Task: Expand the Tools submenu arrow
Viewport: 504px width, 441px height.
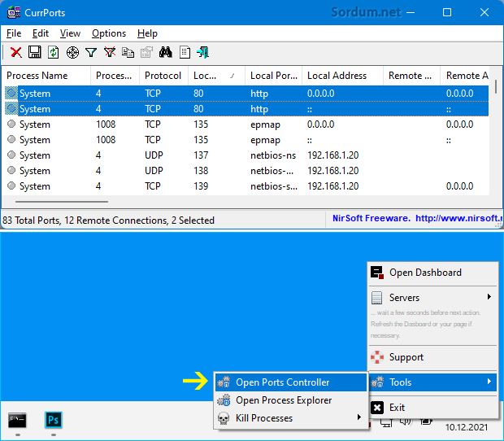Action: 489,382
